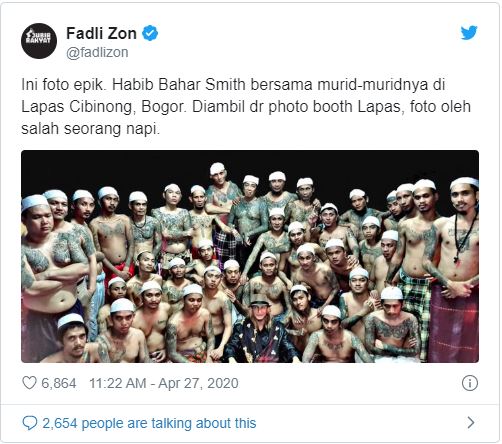This screenshot has width=502, height=444.
Task: Open the tweet info icon
Action: (x=470, y=383)
